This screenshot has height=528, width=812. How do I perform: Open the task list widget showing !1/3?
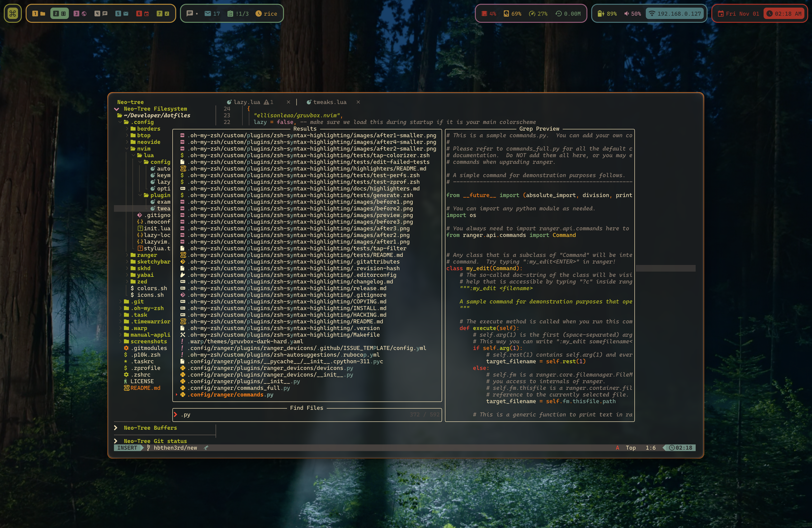coord(238,14)
